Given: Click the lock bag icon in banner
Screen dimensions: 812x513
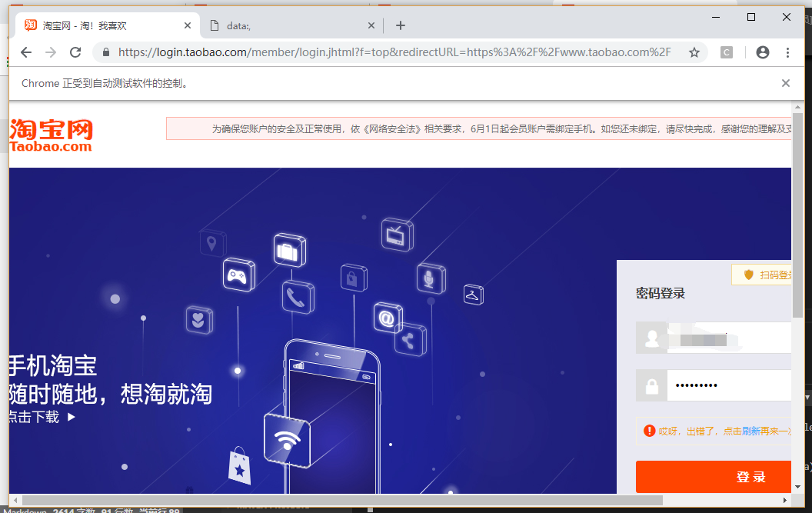Looking at the screenshot, I should click(354, 278).
